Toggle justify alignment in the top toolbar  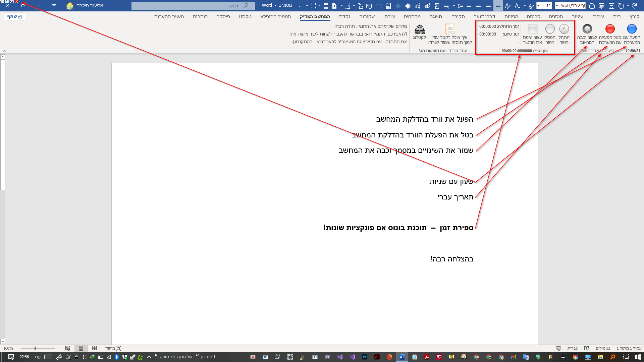click(498, 6)
